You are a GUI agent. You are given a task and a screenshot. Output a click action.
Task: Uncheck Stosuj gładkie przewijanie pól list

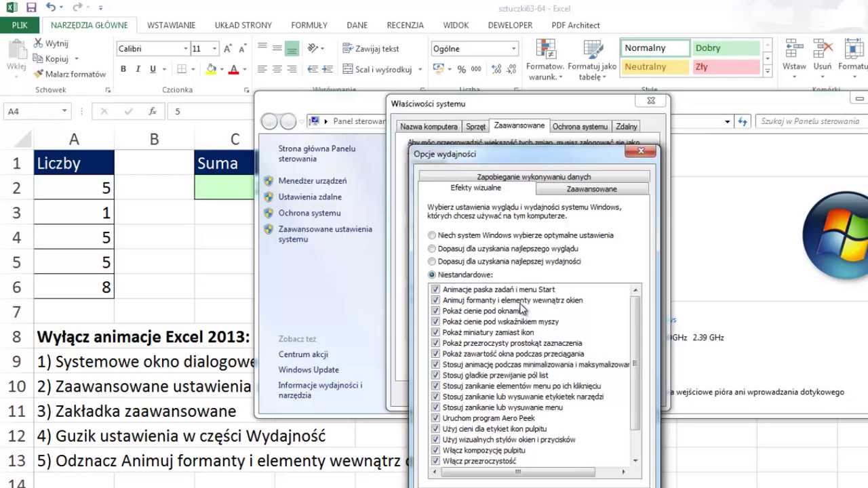click(435, 375)
